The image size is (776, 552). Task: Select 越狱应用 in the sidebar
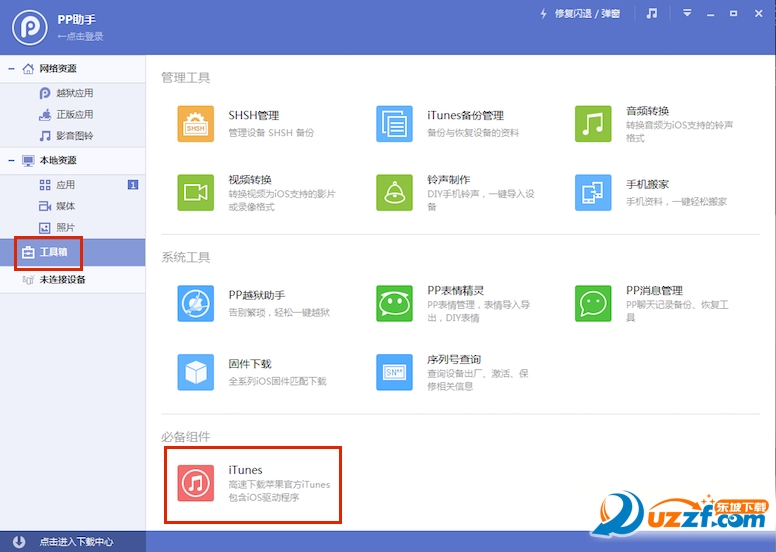pyautogui.click(x=73, y=93)
